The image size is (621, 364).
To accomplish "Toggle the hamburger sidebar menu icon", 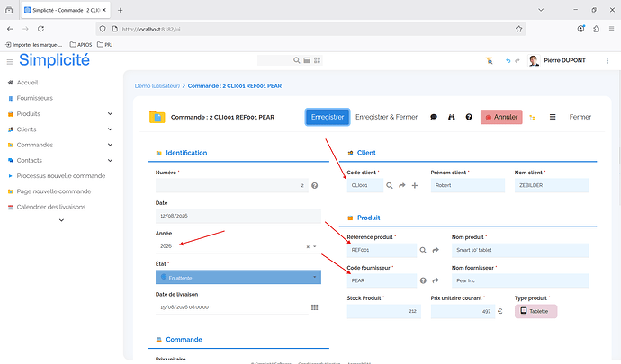I will (10, 62).
